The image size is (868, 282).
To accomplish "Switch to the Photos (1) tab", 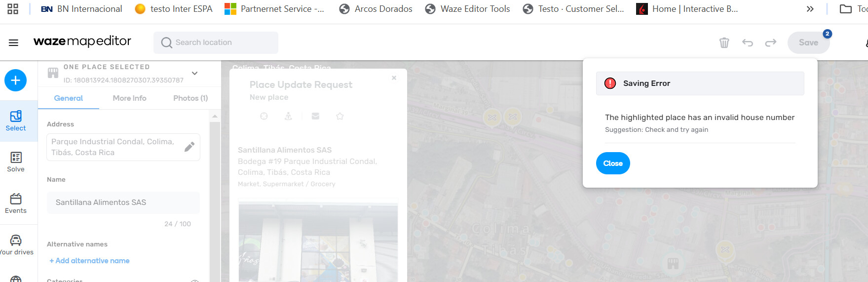I will click(190, 98).
